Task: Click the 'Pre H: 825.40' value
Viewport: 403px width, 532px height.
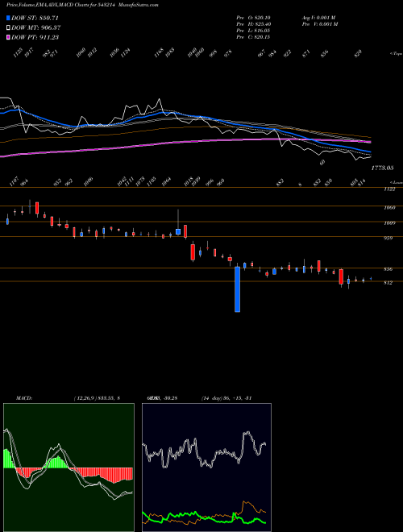Action: point(253,24)
